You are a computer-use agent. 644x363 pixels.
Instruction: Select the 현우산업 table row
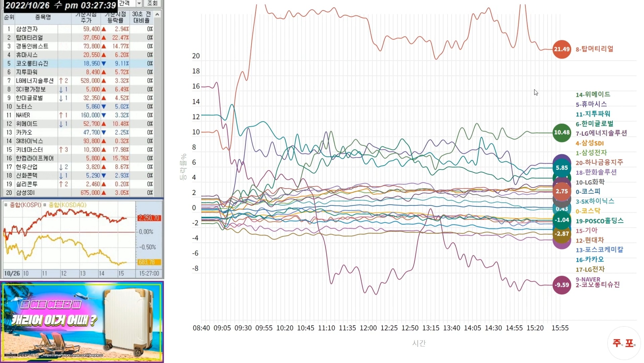78,167
